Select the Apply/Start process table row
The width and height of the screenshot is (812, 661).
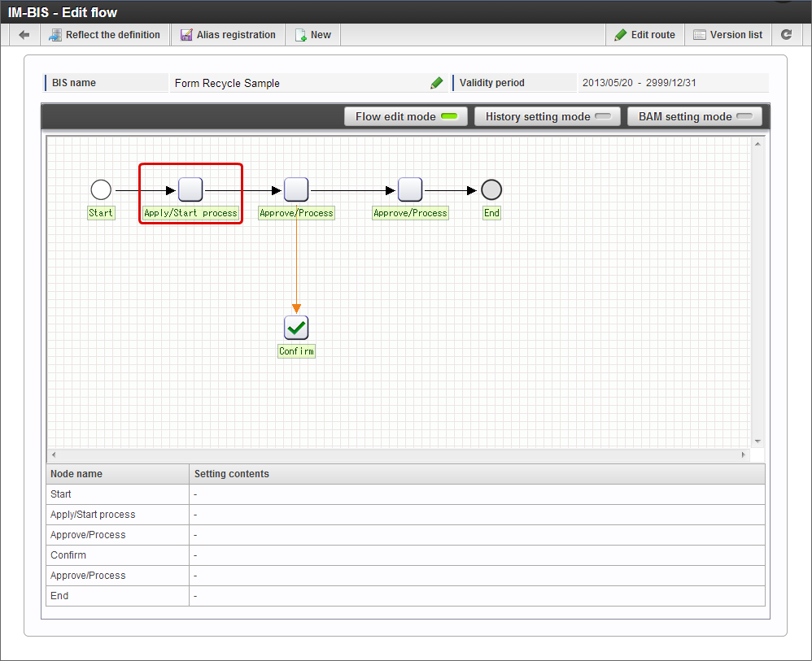(405, 515)
